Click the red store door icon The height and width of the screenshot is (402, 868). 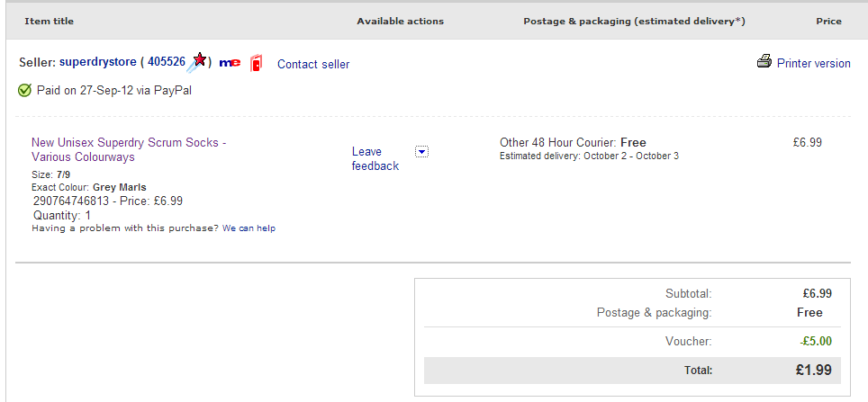(256, 63)
